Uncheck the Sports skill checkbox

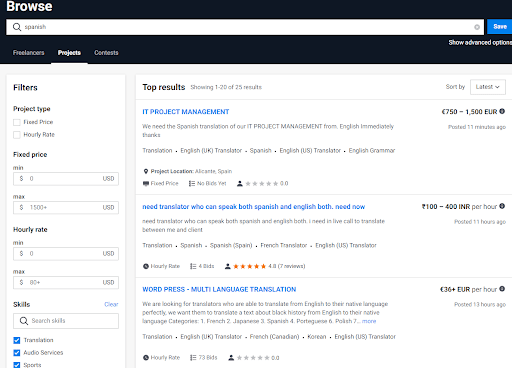click(x=17, y=365)
